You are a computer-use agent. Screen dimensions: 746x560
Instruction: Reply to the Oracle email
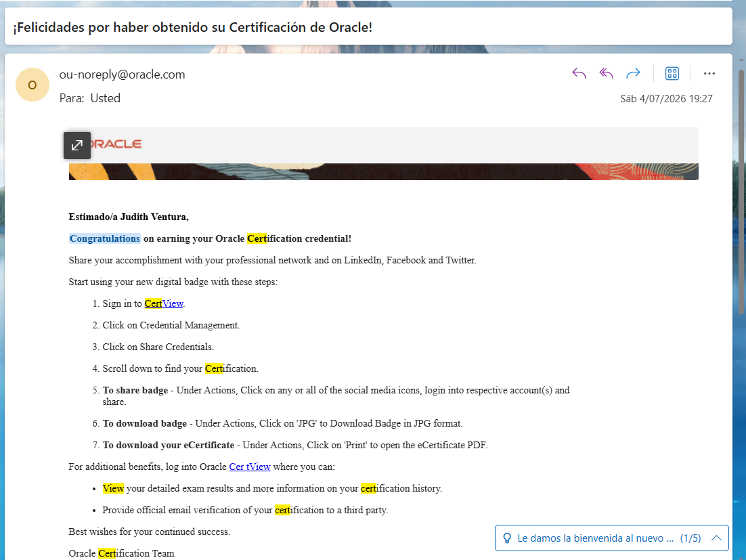[x=579, y=73]
